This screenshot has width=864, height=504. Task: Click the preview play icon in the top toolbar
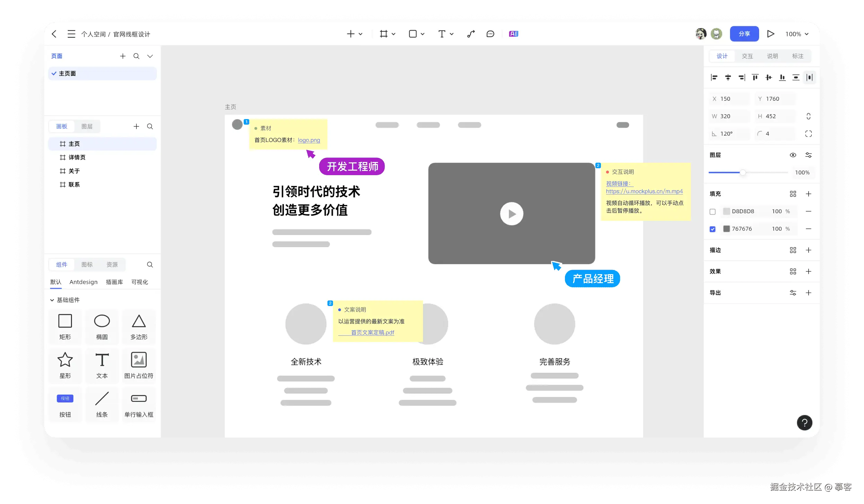pyautogui.click(x=771, y=34)
